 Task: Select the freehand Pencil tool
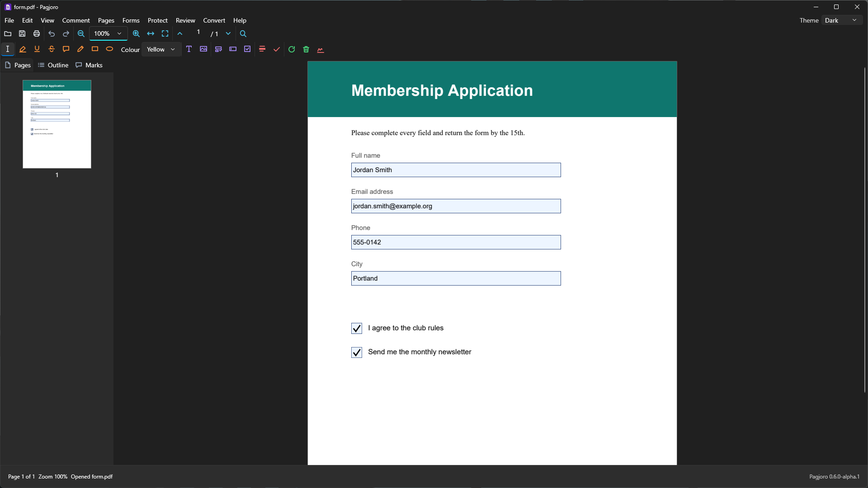pos(80,49)
